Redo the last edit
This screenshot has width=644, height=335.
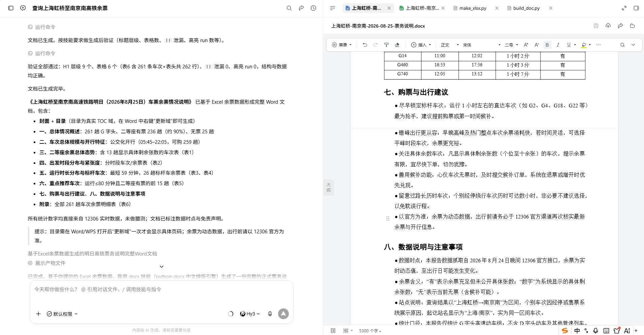[376, 45]
